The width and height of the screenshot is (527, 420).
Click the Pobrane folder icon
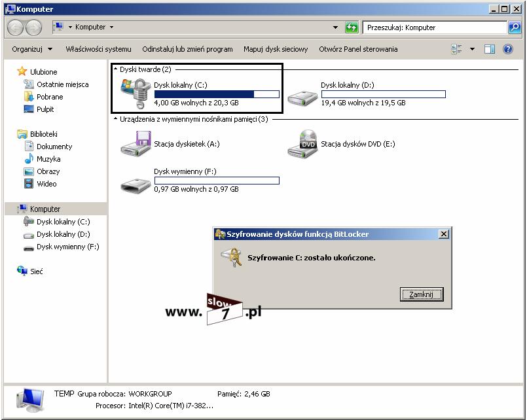(x=29, y=96)
